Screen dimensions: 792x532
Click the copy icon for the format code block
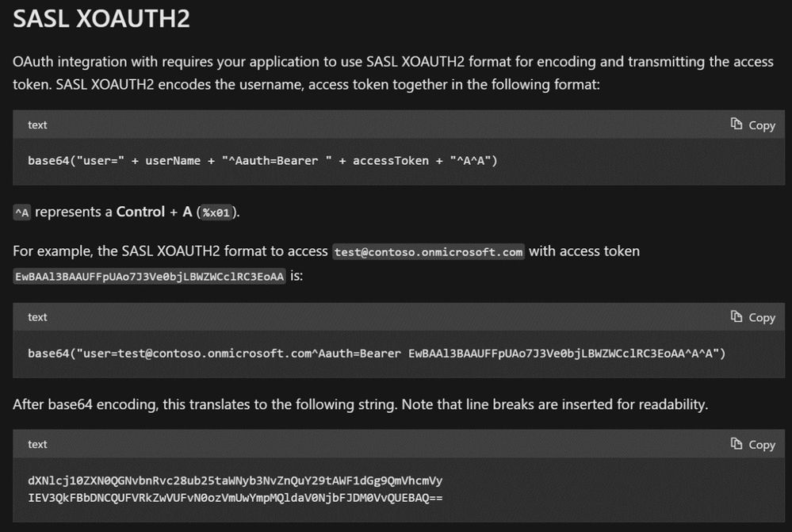click(x=737, y=124)
